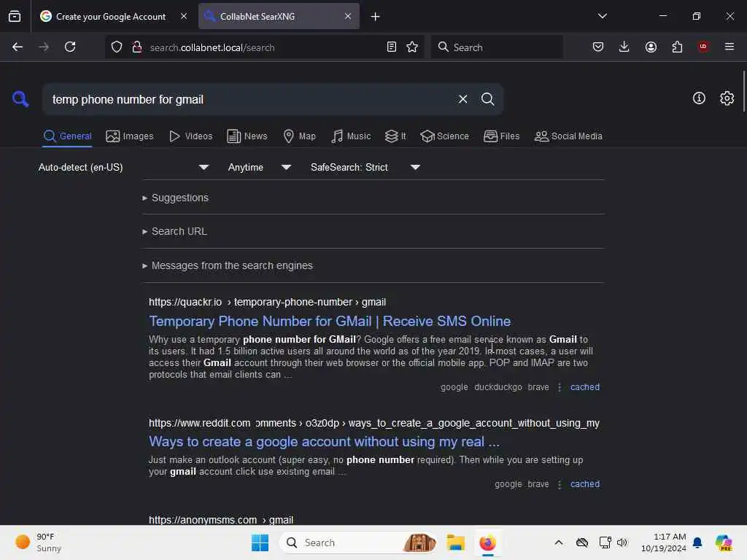Expand Messages from the search engines
Screen dimensions: 747x560
pyautogui.click(x=228, y=265)
